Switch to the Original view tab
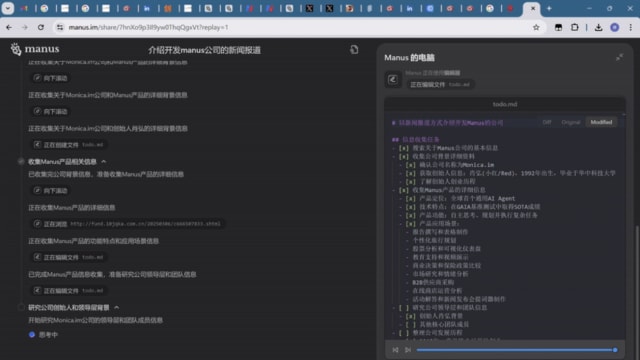This screenshot has height=360, width=640. [x=571, y=122]
